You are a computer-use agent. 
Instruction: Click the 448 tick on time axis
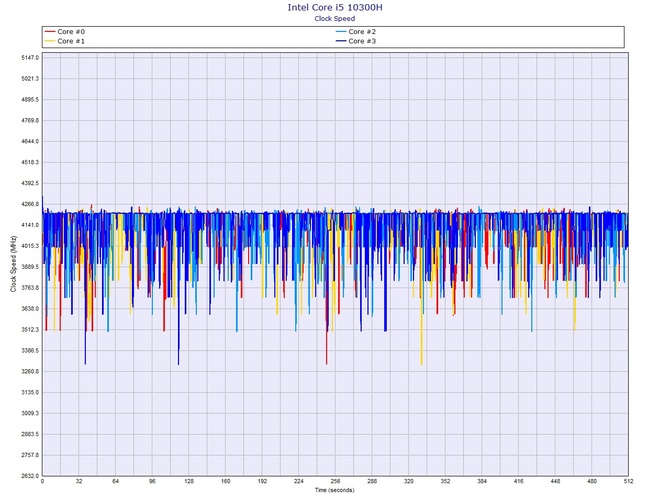pyautogui.click(x=555, y=481)
